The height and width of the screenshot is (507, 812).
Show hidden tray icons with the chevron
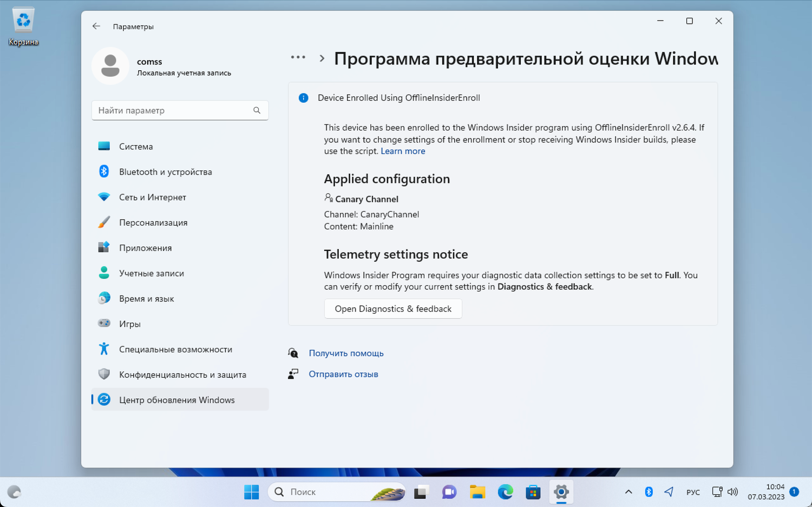click(x=628, y=492)
